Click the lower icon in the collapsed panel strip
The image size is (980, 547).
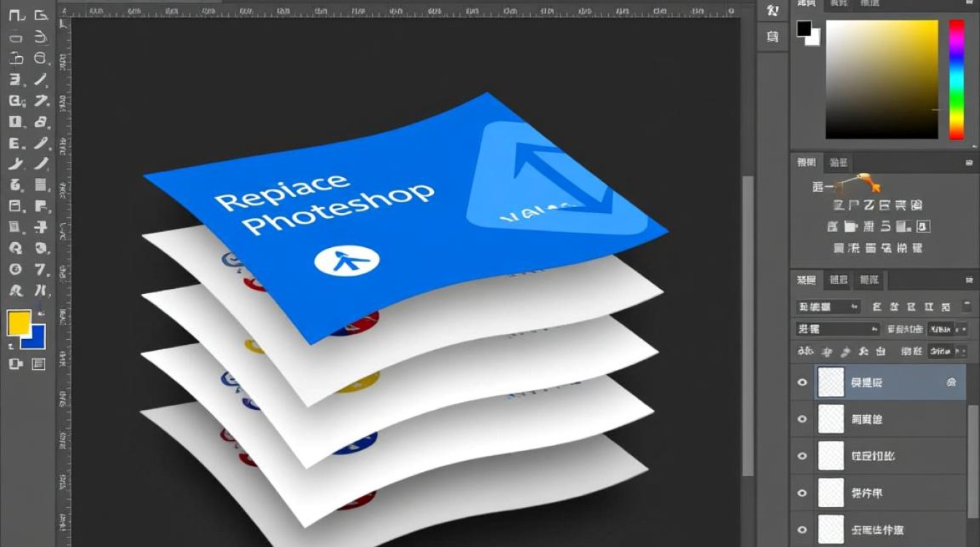tap(772, 36)
